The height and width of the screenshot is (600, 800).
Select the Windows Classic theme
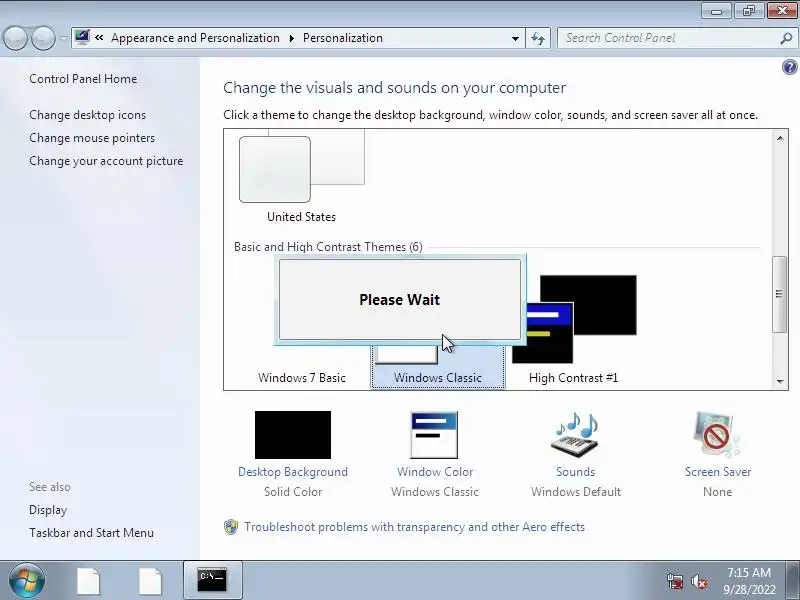[x=438, y=366]
